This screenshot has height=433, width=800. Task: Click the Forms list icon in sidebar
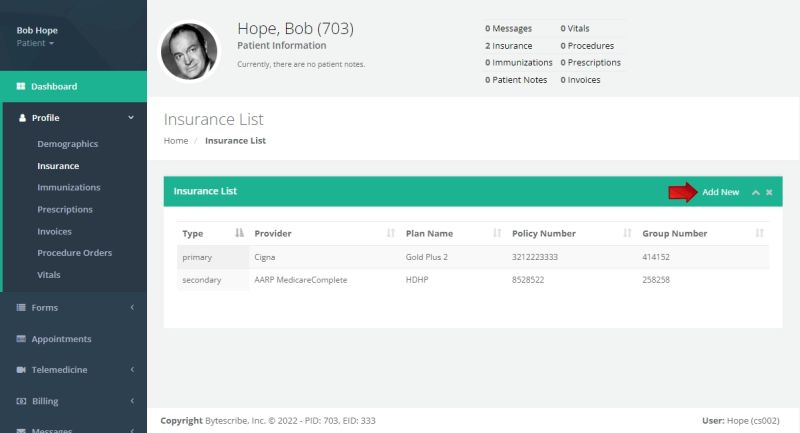[x=21, y=308]
